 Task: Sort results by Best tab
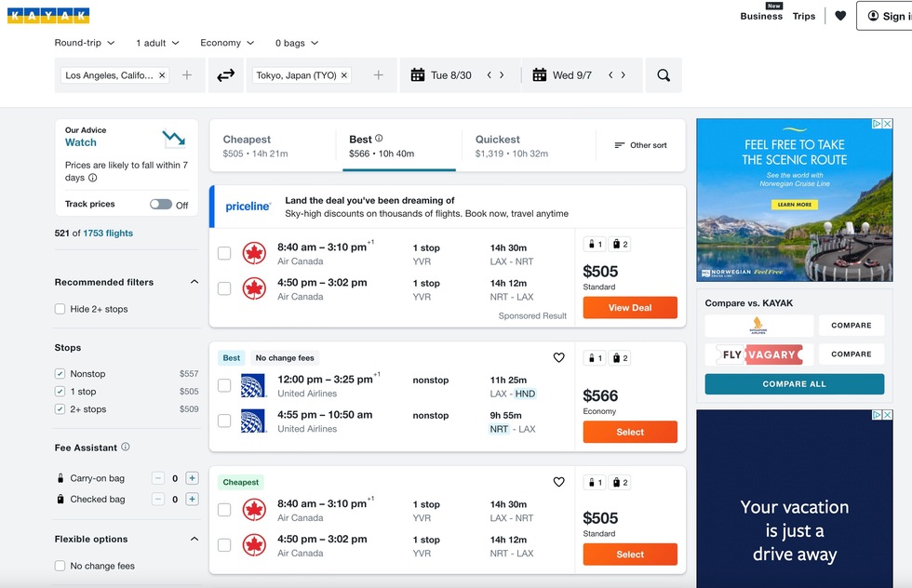pyautogui.click(x=399, y=145)
